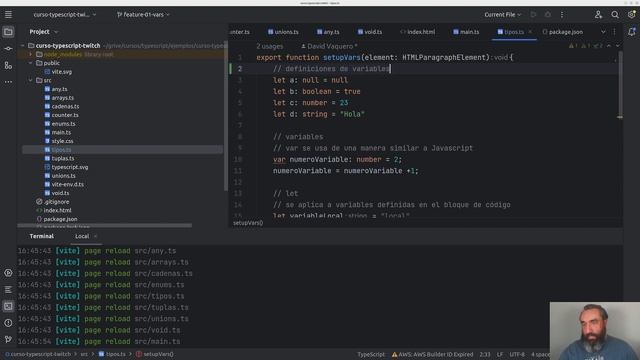
Task: Expand the node_modules folder
Action: [31, 54]
